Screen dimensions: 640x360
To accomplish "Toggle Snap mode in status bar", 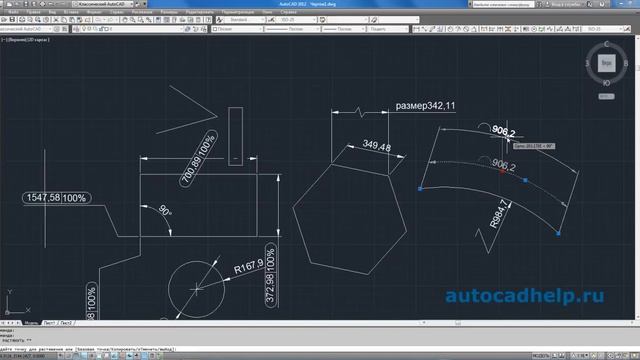I will click(68, 356).
